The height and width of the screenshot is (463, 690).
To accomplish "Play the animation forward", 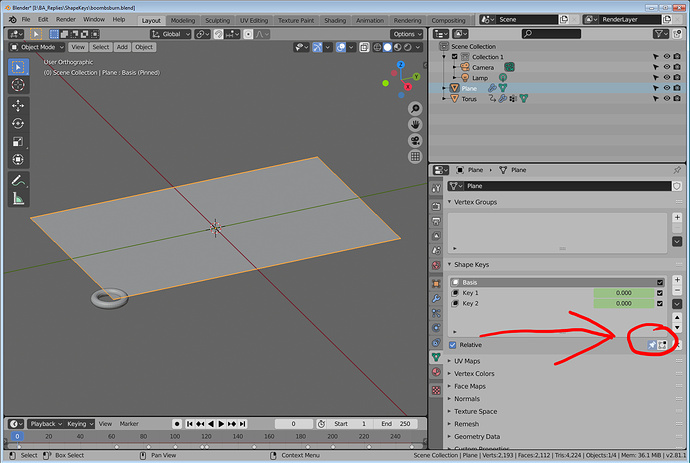I will (x=221, y=424).
